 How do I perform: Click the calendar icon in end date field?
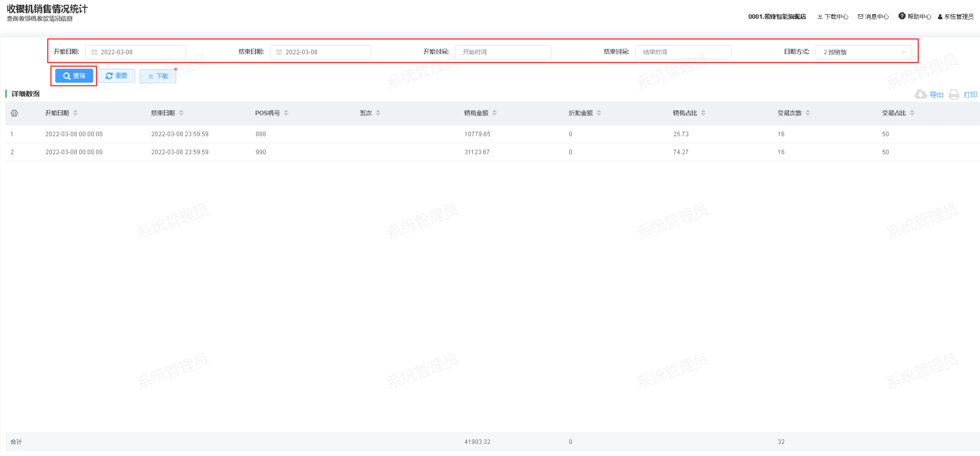(x=279, y=52)
